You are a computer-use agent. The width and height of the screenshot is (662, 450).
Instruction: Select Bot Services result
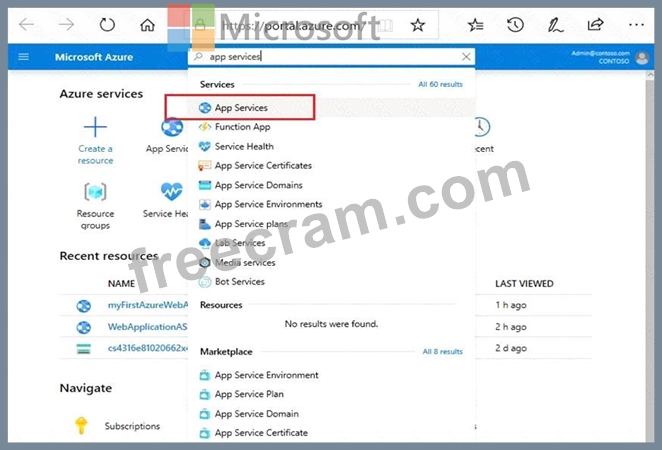click(331, 282)
